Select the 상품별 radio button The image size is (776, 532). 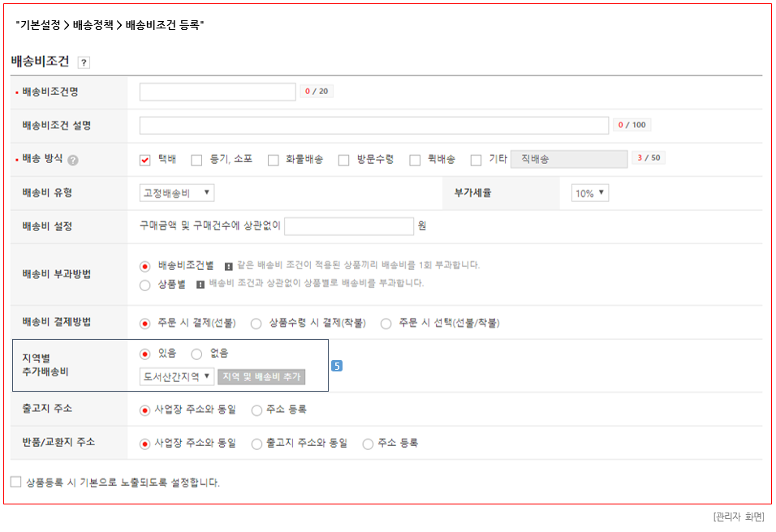click(x=144, y=285)
